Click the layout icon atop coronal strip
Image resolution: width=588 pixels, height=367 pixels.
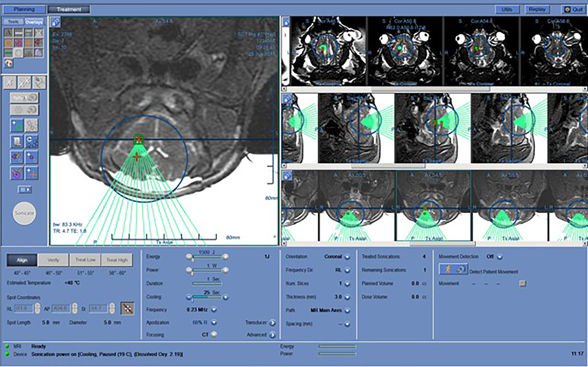click(x=286, y=22)
